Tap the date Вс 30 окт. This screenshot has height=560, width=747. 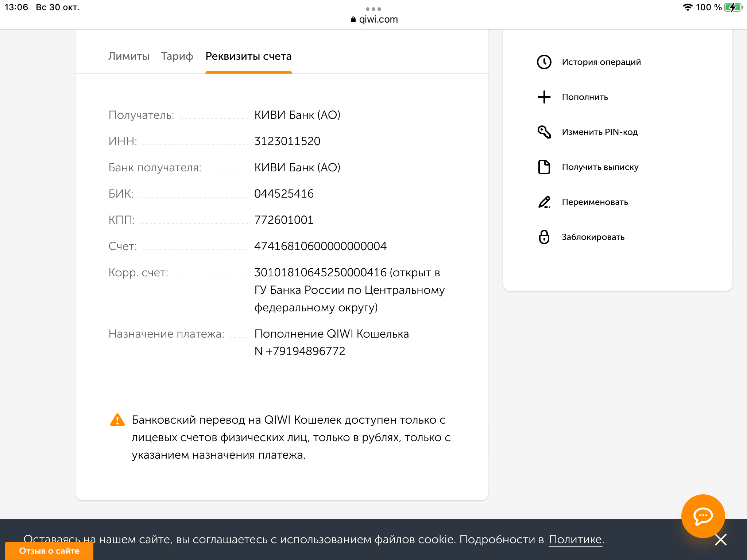(x=58, y=7)
